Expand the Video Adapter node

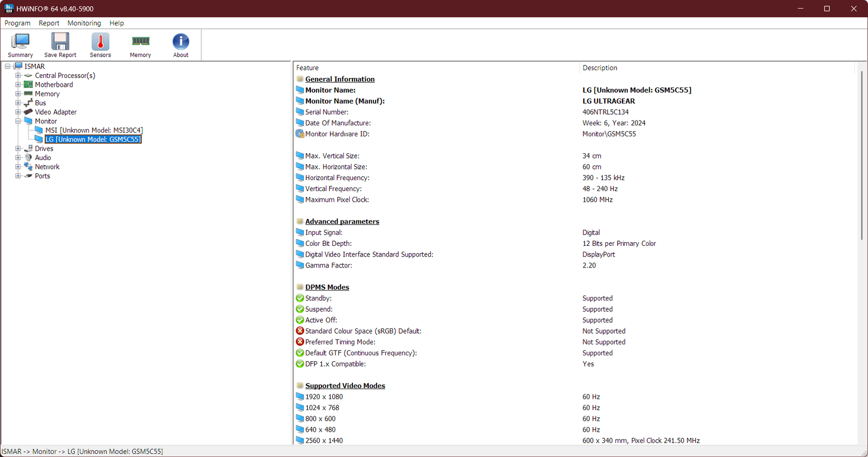pos(18,112)
